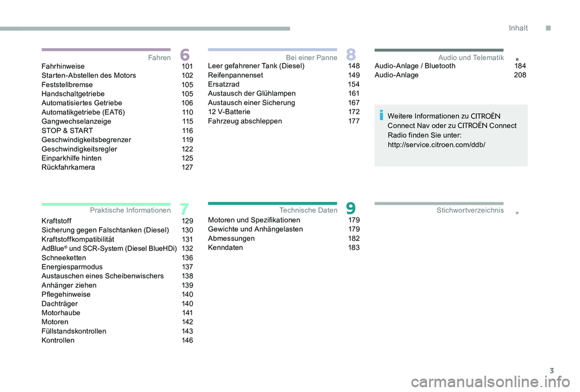
Task: Select the Kraftstoffkompatibilität entry
Action: (117, 239)
